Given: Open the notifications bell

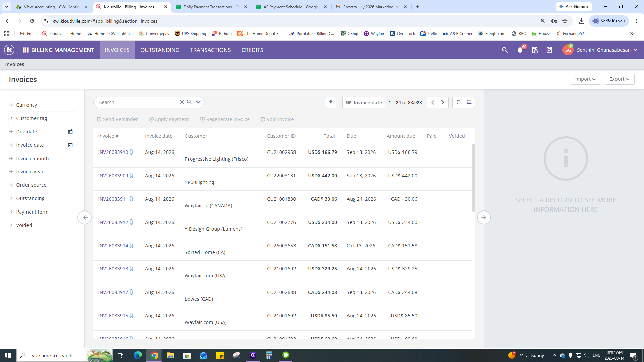Looking at the screenshot, I should coord(520,50).
